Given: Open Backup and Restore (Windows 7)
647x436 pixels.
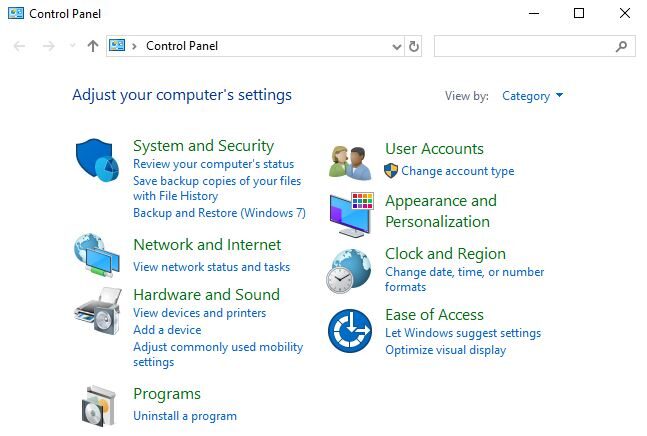Looking at the screenshot, I should click(219, 213).
